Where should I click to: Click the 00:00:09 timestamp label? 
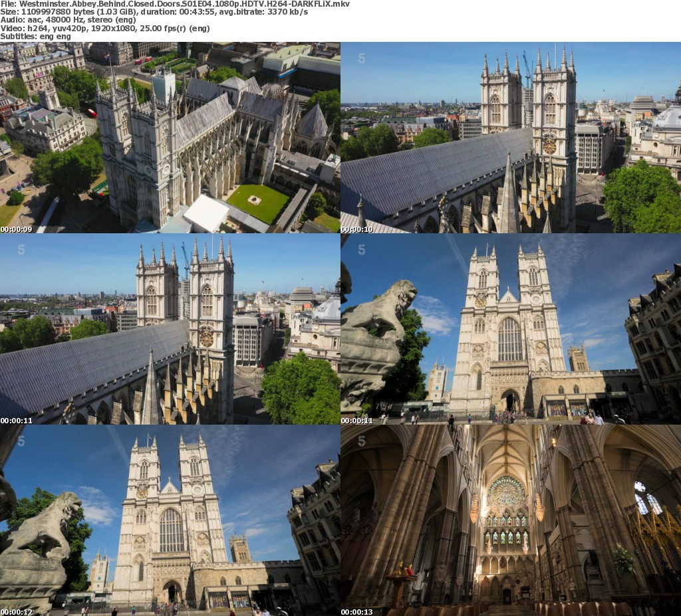click(x=17, y=229)
